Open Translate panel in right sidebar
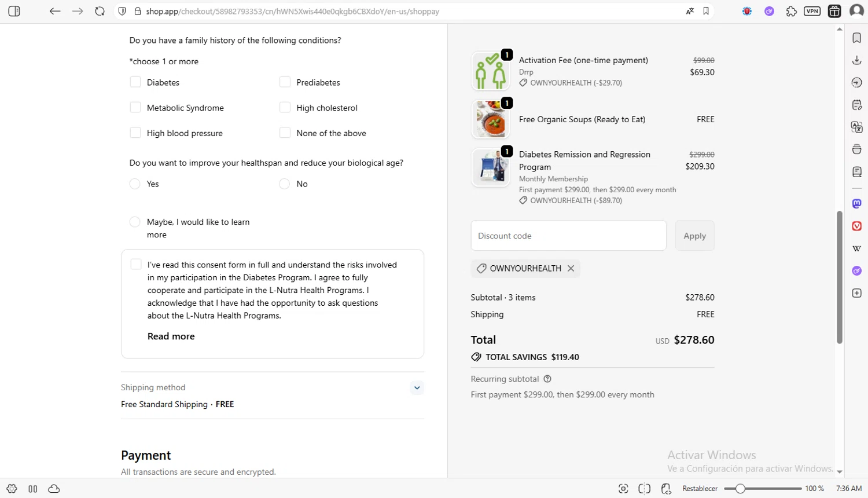 (x=857, y=127)
